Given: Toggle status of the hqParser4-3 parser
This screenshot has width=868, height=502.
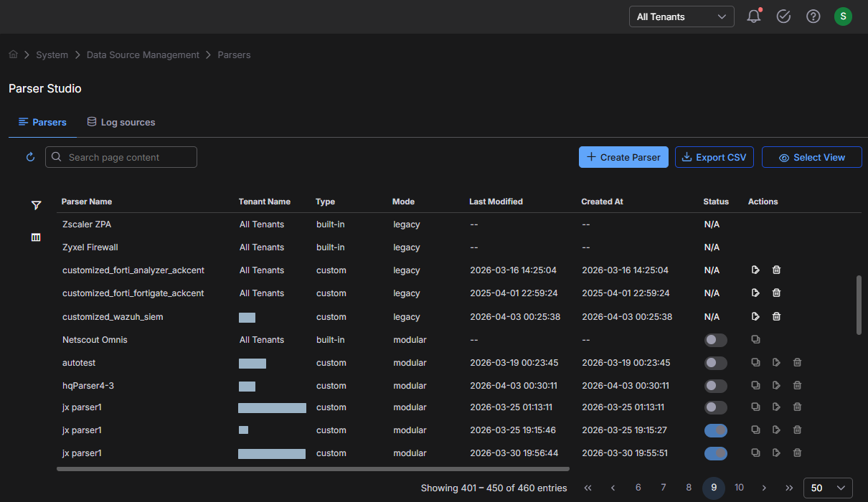Looking at the screenshot, I should 715,386.
